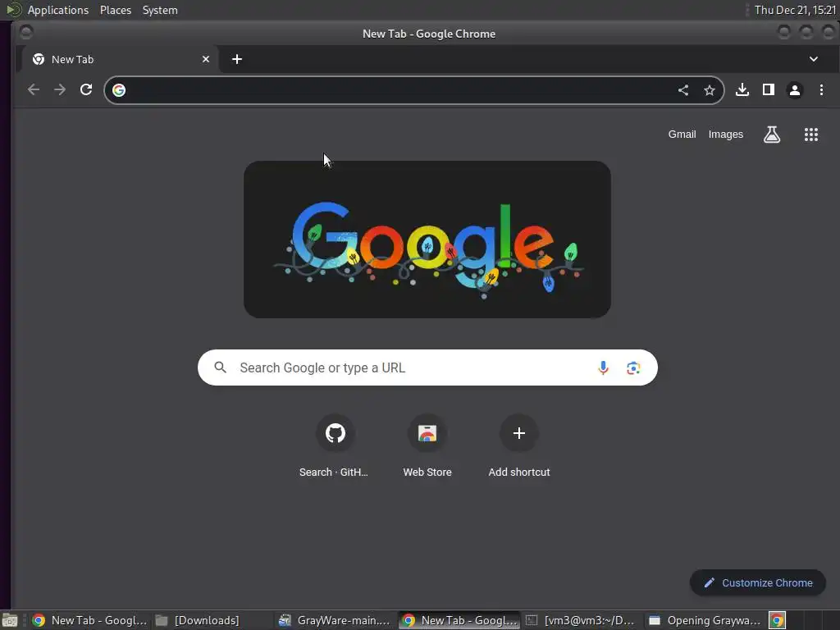This screenshot has height=630, width=840.
Task: Click the Google icon in address bar
Action: click(x=119, y=90)
